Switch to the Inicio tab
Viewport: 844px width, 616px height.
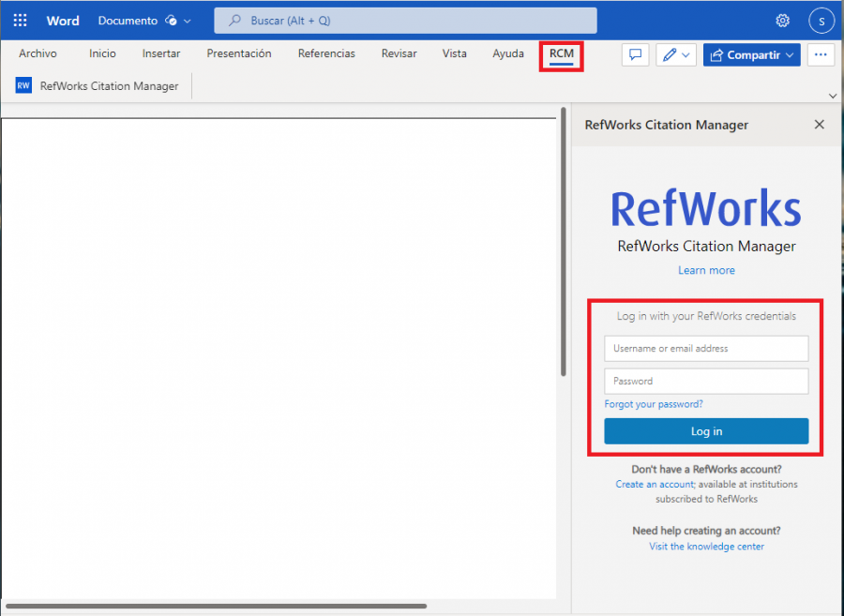pos(102,53)
